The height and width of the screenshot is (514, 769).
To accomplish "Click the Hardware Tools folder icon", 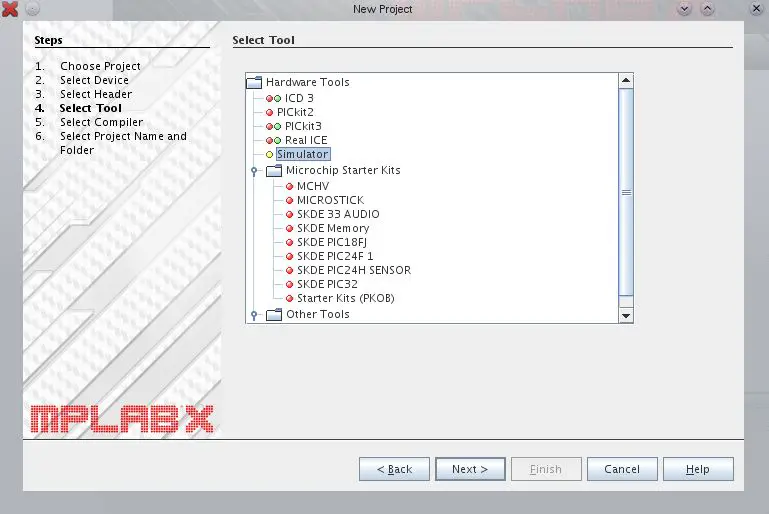I will point(254,82).
